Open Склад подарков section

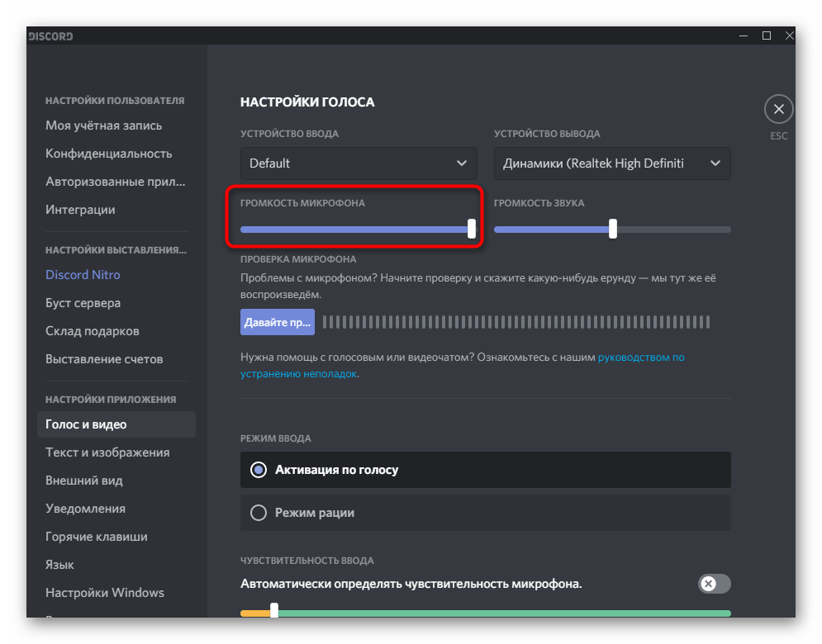[x=93, y=331]
